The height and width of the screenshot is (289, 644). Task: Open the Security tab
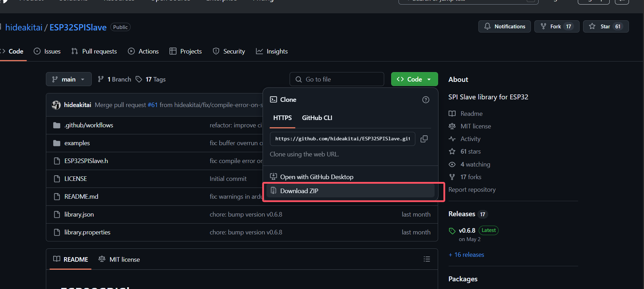pyautogui.click(x=229, y=51)
